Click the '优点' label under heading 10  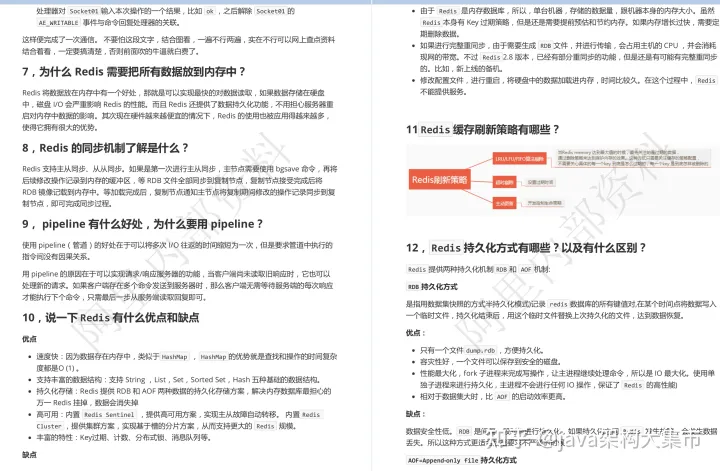[29, 339]
